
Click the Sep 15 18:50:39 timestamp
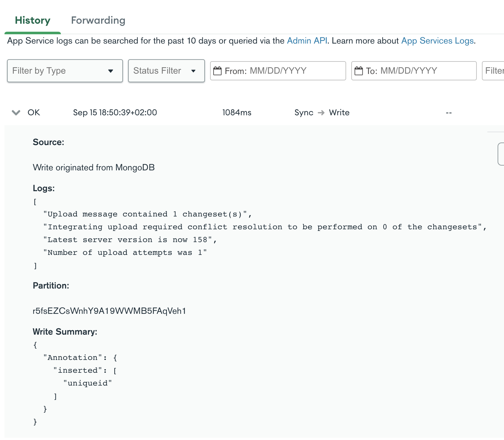(115, 113)
